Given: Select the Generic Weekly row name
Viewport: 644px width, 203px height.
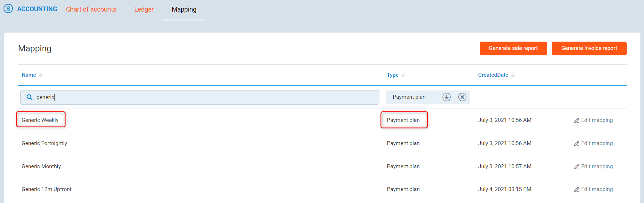Looking at the screenshot, I should coord(40,120).
